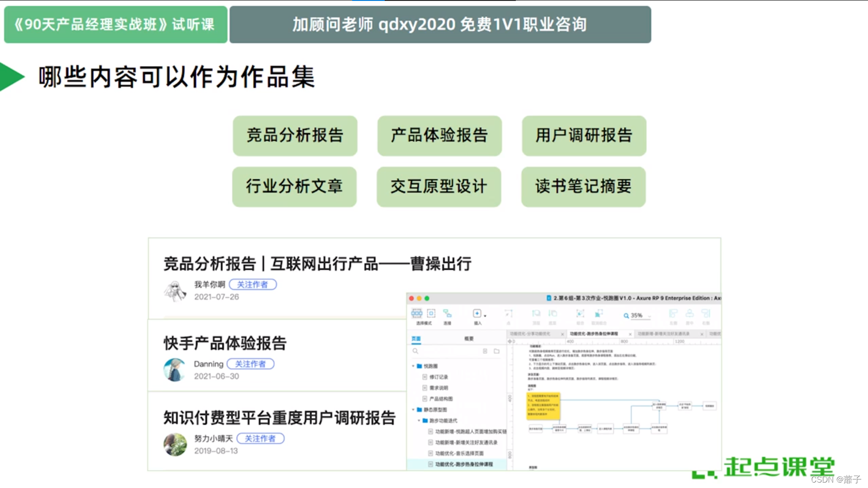The height and width of the screenshot is (488, 868).
Task: Close the 功能新增-新增关注好友通讯录 canvas tab
Action: click(x=702, y=334)
